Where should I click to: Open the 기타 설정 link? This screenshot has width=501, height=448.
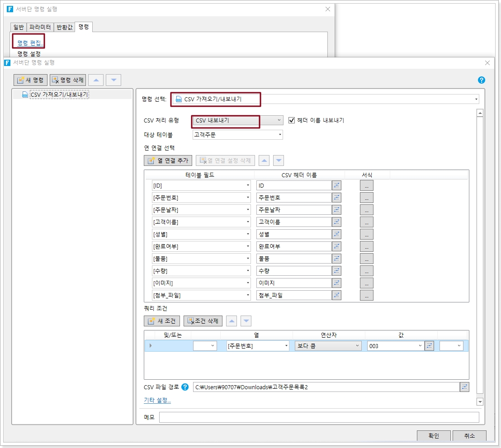[x=157, y=401]
